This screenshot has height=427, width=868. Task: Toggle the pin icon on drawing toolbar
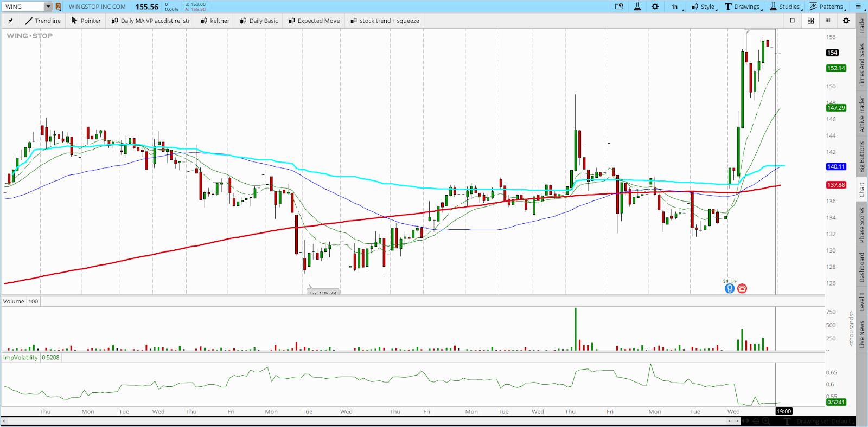(x=10, y=21)
